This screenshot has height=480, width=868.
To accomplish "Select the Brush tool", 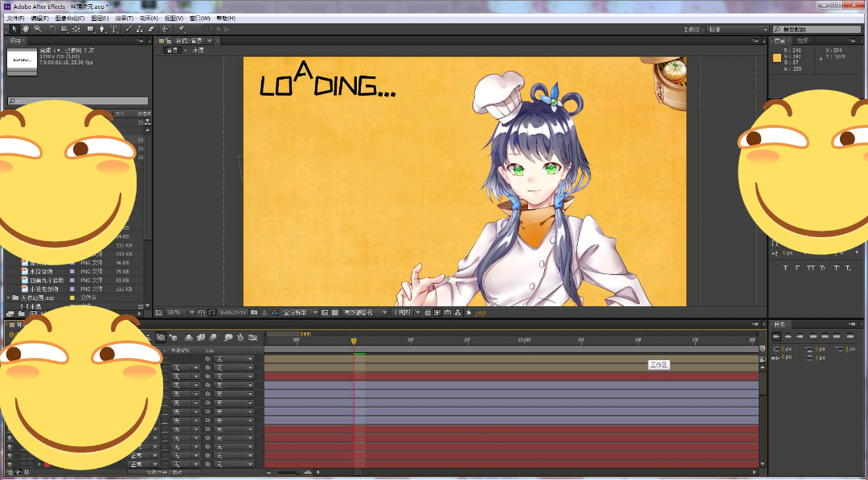I will (x=129, y=29).
